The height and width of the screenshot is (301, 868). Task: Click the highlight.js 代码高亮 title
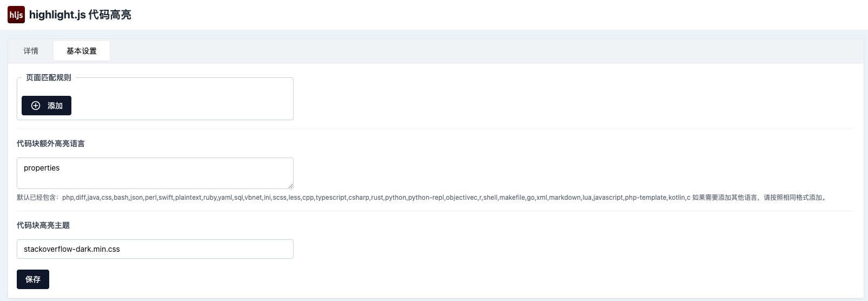(80, 15)
